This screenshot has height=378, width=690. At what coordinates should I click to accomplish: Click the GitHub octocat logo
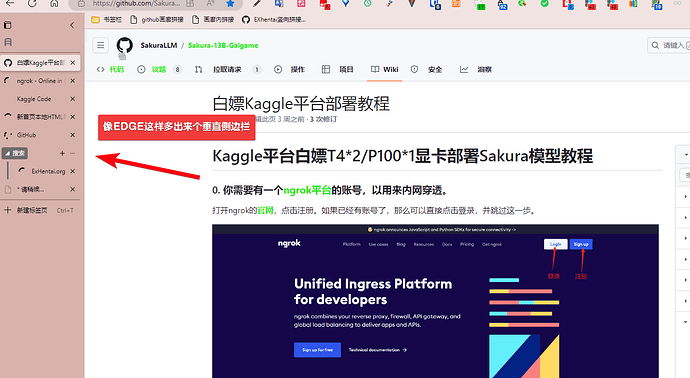click(125, 45)
